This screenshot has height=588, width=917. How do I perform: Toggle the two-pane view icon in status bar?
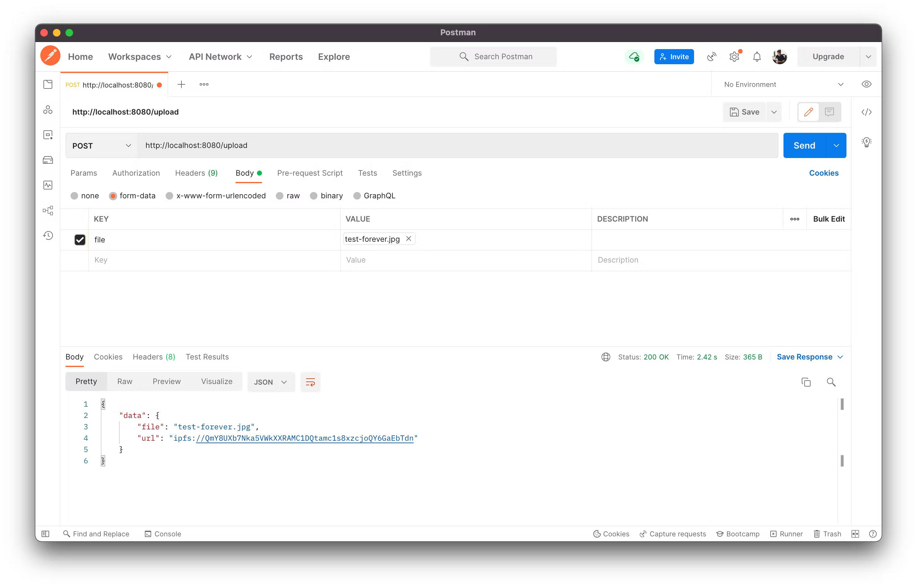coord(855,534)
